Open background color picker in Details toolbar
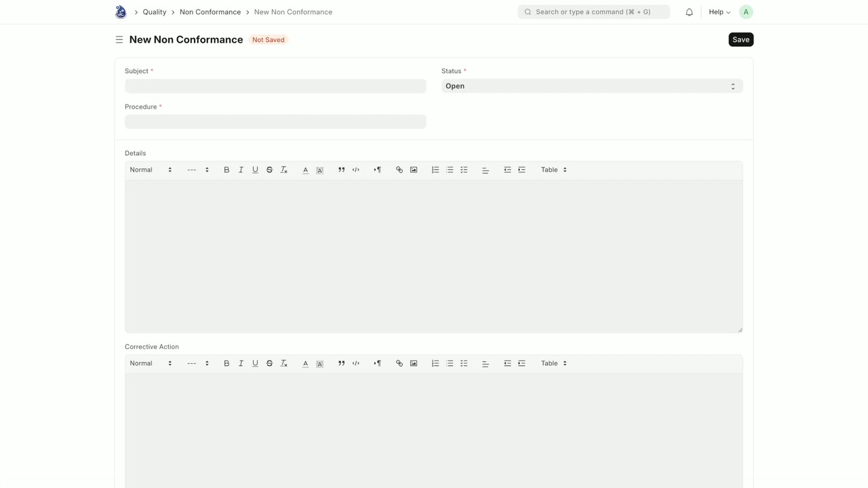 coord(319,170)
